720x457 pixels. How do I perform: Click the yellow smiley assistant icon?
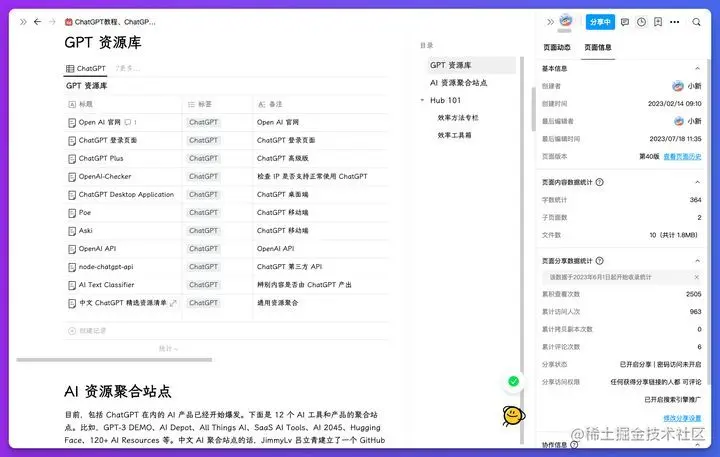(513, 416)
